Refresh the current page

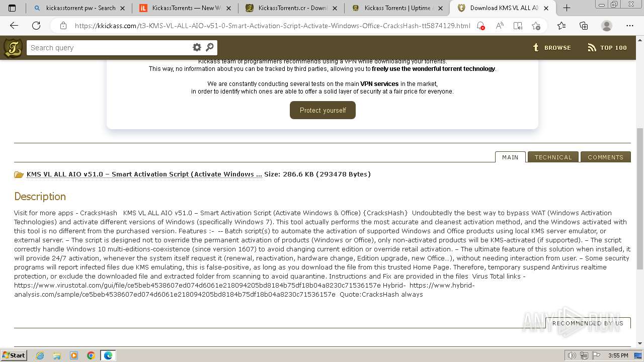36,26
